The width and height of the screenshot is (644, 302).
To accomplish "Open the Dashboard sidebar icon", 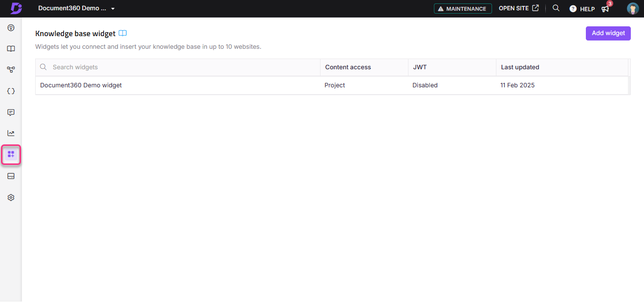I will tap(11, 28).
